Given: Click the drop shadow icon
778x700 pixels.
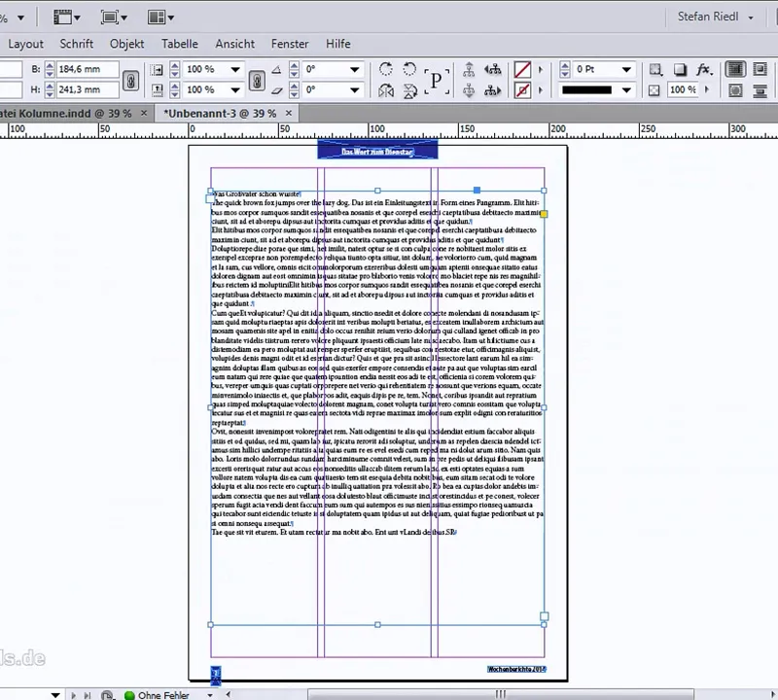Looking at the screenshot, I should [679, 69].
